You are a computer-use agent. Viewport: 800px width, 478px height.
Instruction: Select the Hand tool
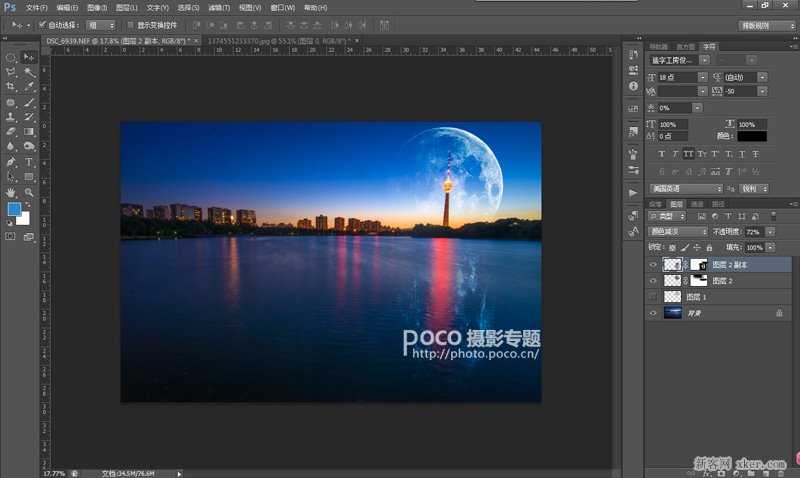tap(10, 192)
